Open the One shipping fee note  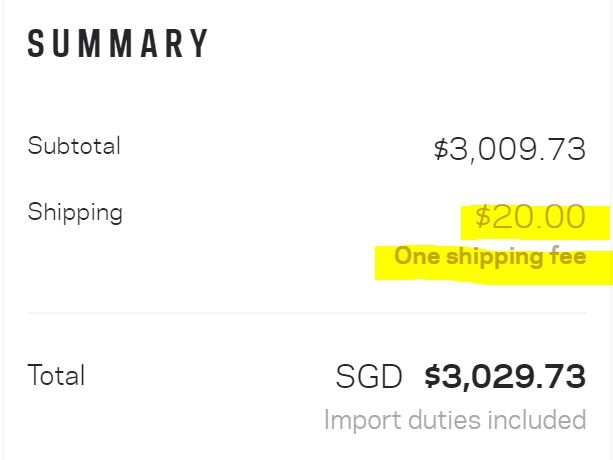point(489,257)
